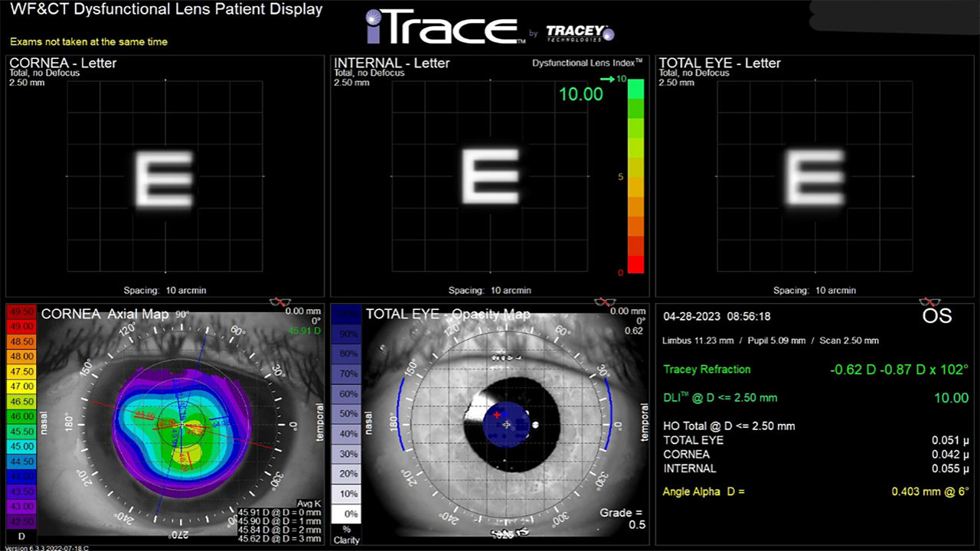Viewport: 980px width, 551px height.
Task: Click the Tracey Refraction label
Action: click(707, 370)
